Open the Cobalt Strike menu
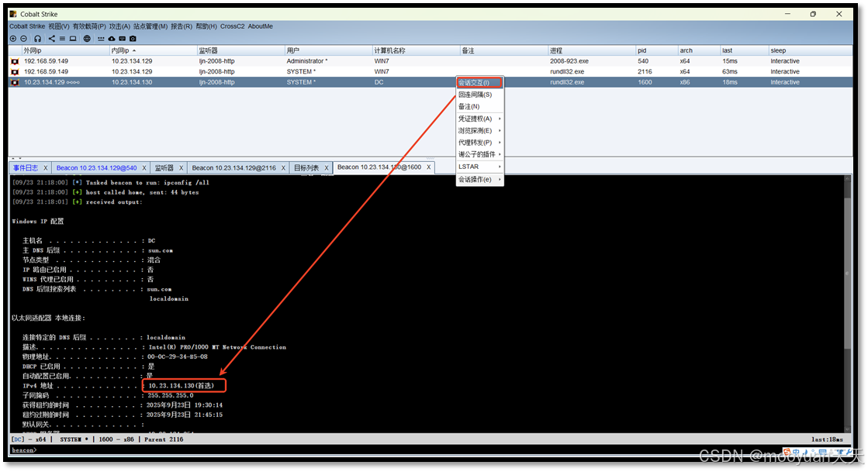 [x=27, y=26]
